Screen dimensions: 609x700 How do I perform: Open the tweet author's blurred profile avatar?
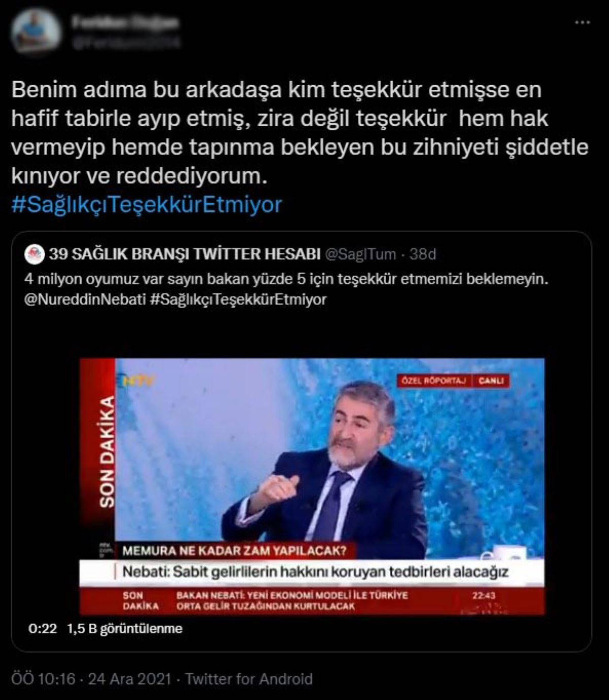[x=36, y=31]
